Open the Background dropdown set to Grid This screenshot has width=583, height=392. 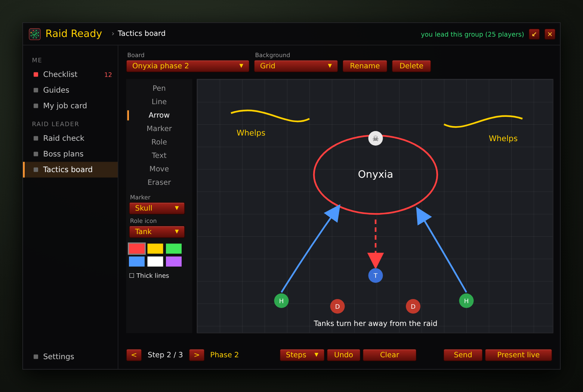coord(296,66)
